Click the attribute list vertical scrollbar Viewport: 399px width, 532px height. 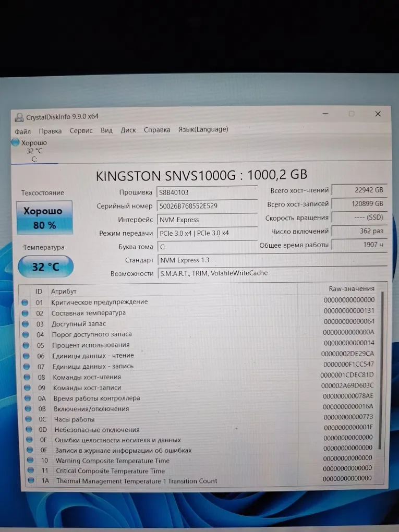click(x=381, y=370)
